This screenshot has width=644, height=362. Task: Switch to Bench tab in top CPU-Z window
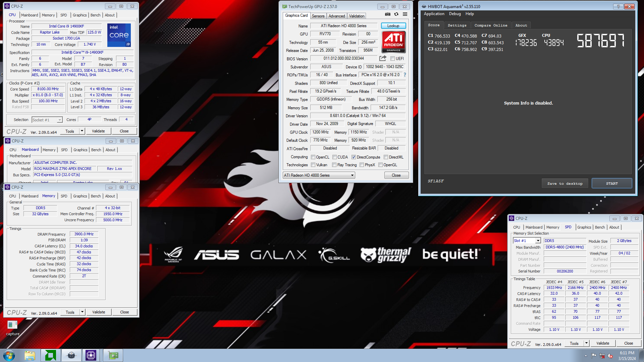[x=95, y=15]
